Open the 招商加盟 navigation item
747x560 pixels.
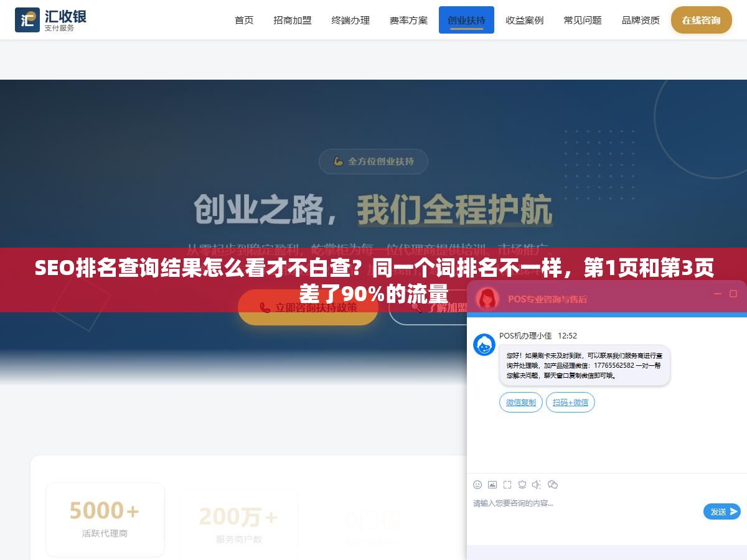(x=293, y=20)
